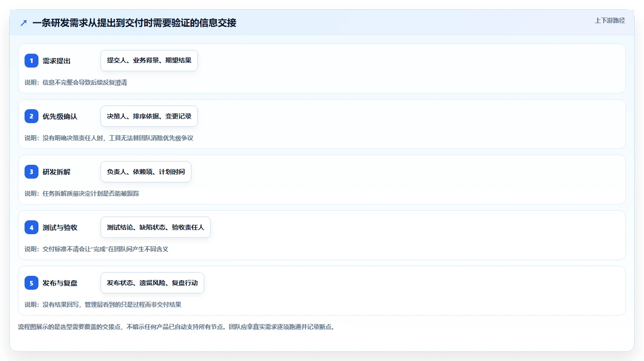Click the 负责人、依赖项、计划时间 chip
The height and width of the screenshot is (361, 644).
pos(146,172)
